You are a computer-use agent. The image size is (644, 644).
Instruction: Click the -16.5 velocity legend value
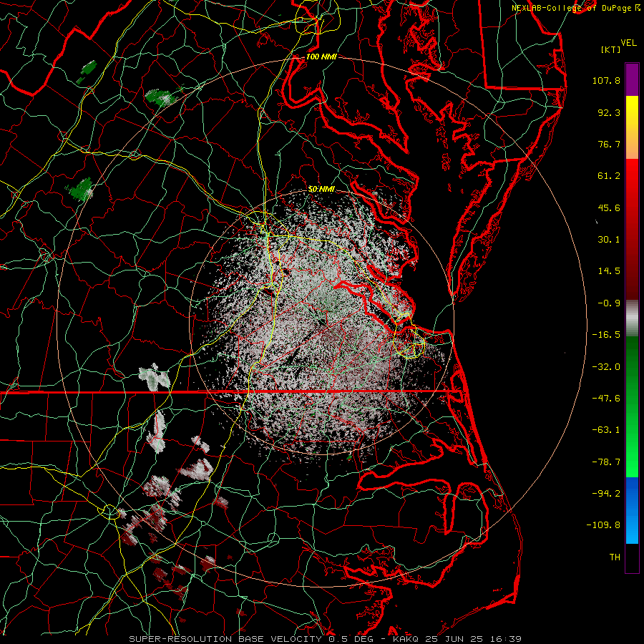tap(606, 335)
